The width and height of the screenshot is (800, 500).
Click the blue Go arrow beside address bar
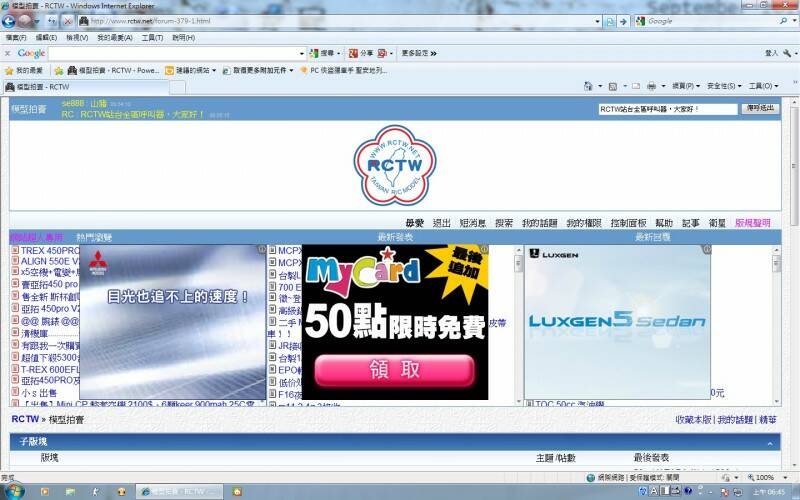coord(623,21)
